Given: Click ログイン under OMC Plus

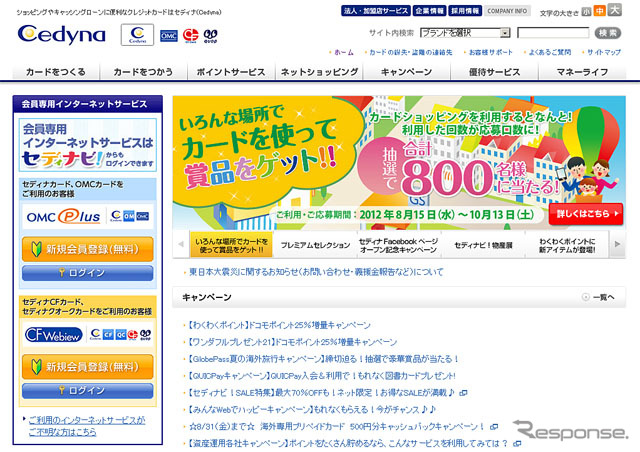Looking at the screenshot, I should point(88,273).
